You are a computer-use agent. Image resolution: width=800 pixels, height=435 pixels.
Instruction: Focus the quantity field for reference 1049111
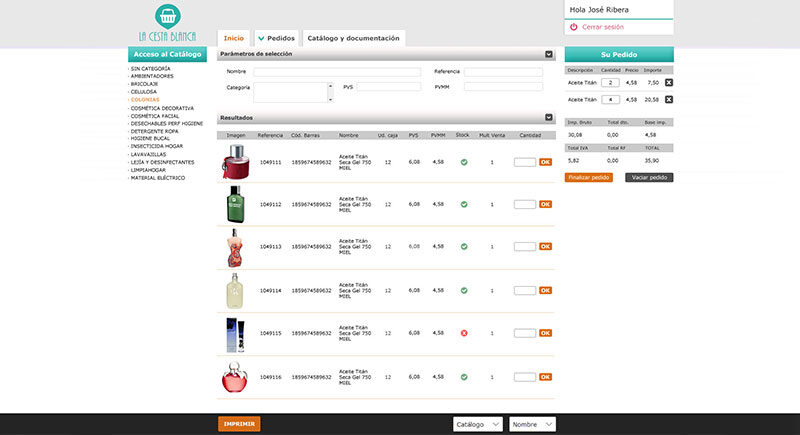pyautogui.click(x=524, y=162)
